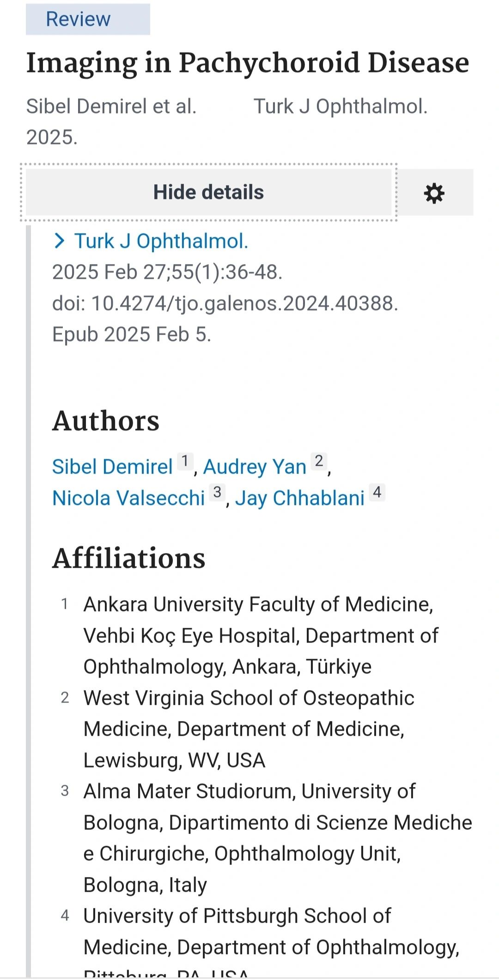Image resolution: width=499 pixels, height=980 pixels.
Task: Open the Turk J Ophthalmol. journal link
Action: [x=162, y=241]
